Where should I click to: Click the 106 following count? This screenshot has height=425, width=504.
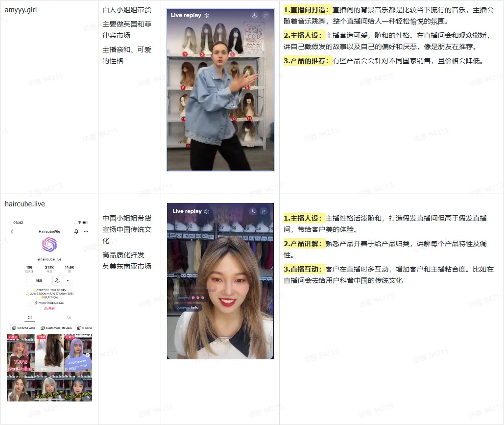[x=29, y=269]
